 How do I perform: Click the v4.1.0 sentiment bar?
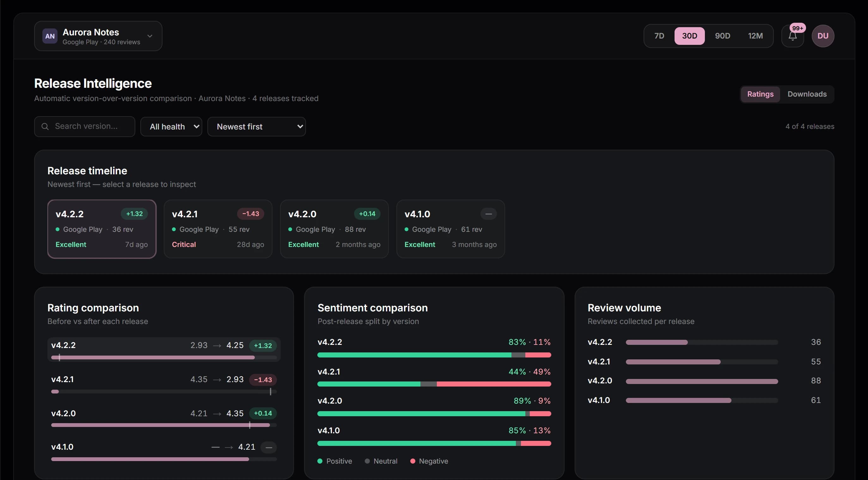point(434,443)
